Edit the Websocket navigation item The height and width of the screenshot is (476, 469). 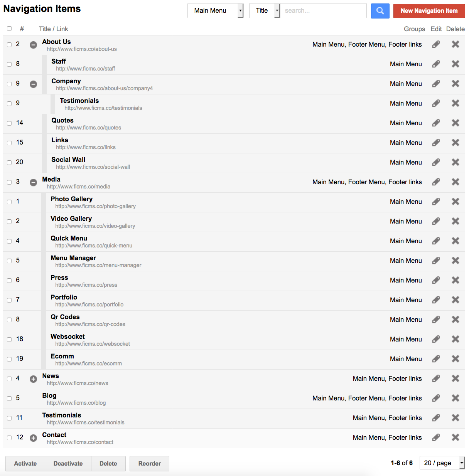click(436, 339)
